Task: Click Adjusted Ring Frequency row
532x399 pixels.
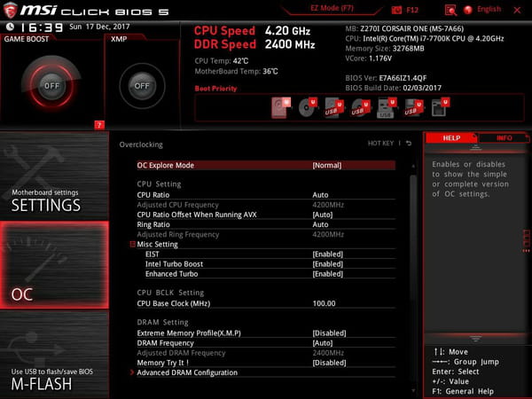Action: point(266,234)
